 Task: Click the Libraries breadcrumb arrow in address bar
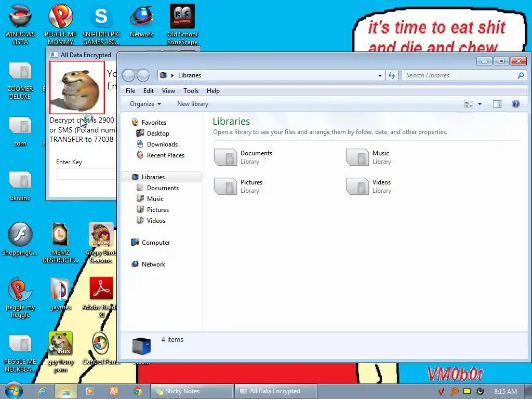(x=172, y=75)
